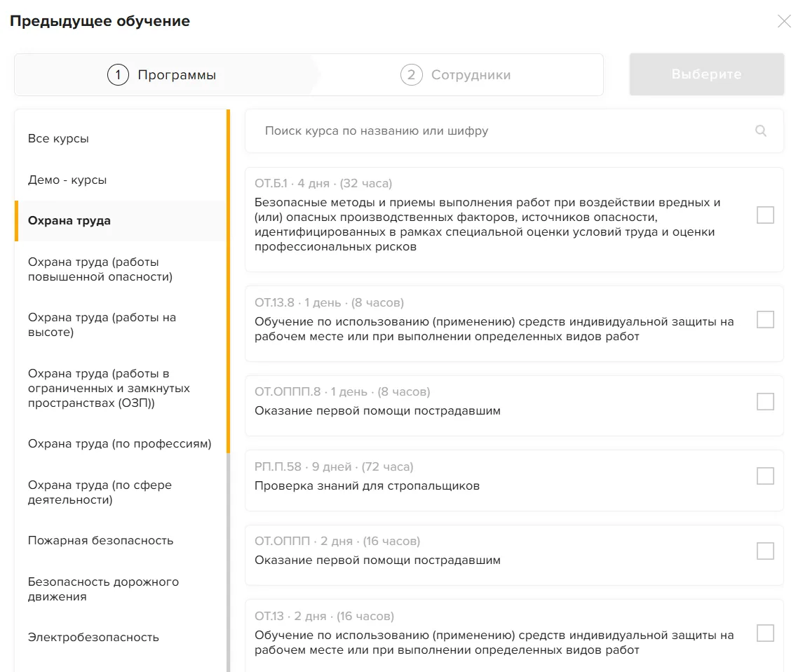The height and width of the screenshot is (672, 796).
Task: Click the category list scrollbar
Action: [229, 281]
